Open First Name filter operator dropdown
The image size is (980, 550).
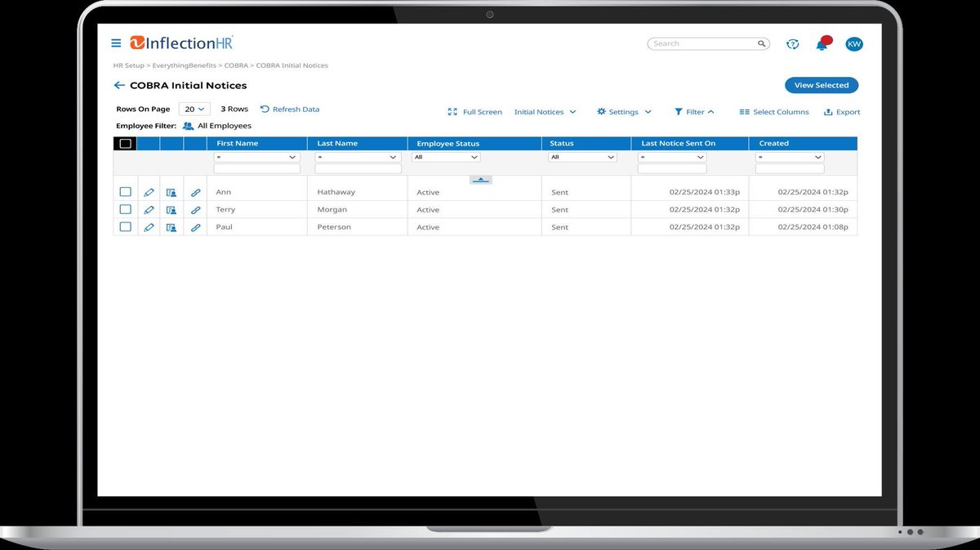coord(256,157)
